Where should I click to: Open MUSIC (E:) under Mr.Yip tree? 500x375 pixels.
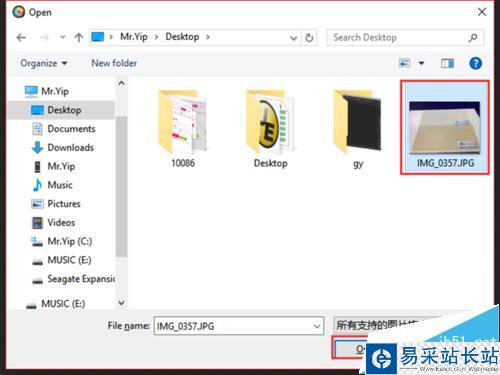(69, 260)
